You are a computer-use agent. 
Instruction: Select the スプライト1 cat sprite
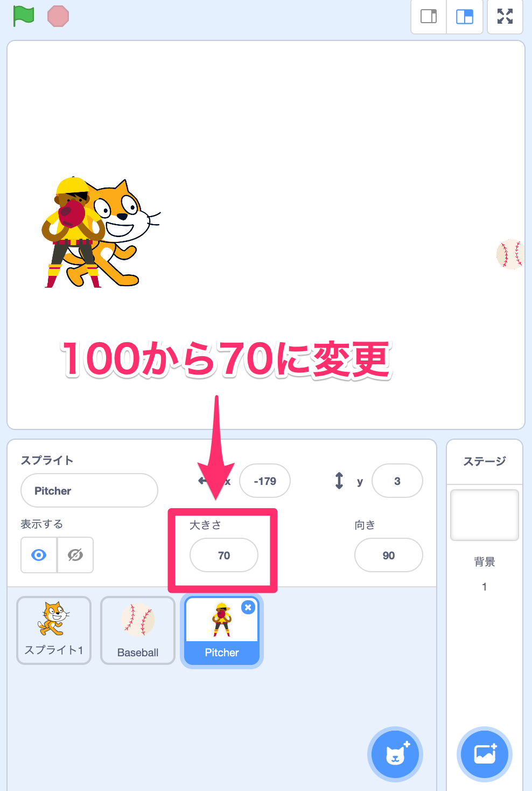(54, 630)
